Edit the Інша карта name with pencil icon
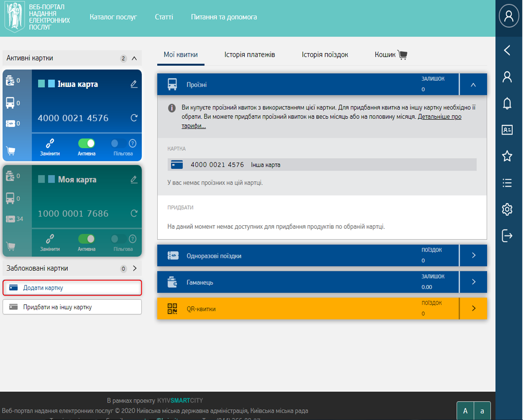 134,84
